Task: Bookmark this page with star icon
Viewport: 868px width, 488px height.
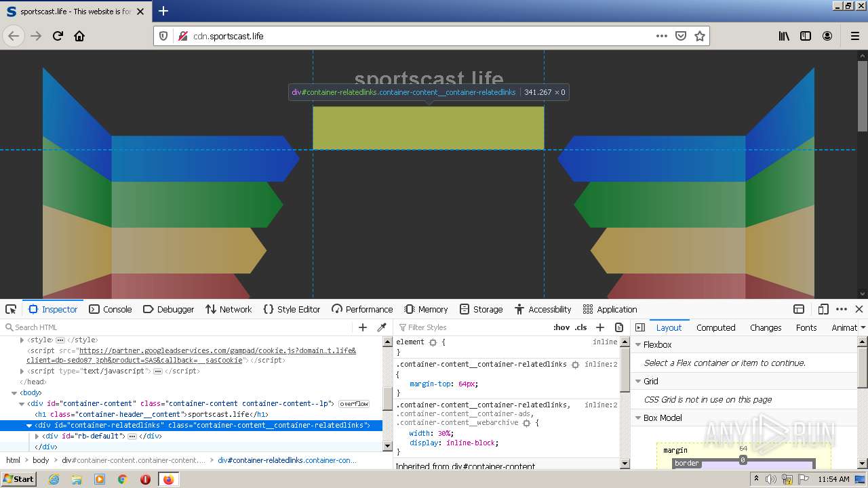Action: pyautogui.click(x=700, y=36)
